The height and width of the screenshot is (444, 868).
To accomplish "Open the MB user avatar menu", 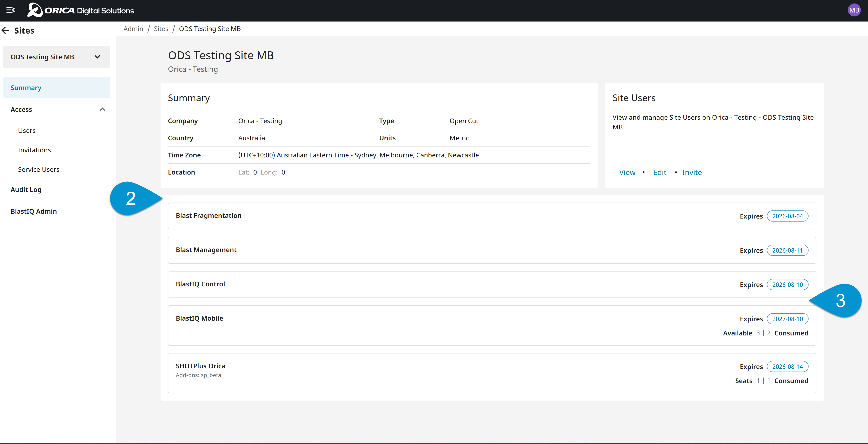I will point(854,10).
